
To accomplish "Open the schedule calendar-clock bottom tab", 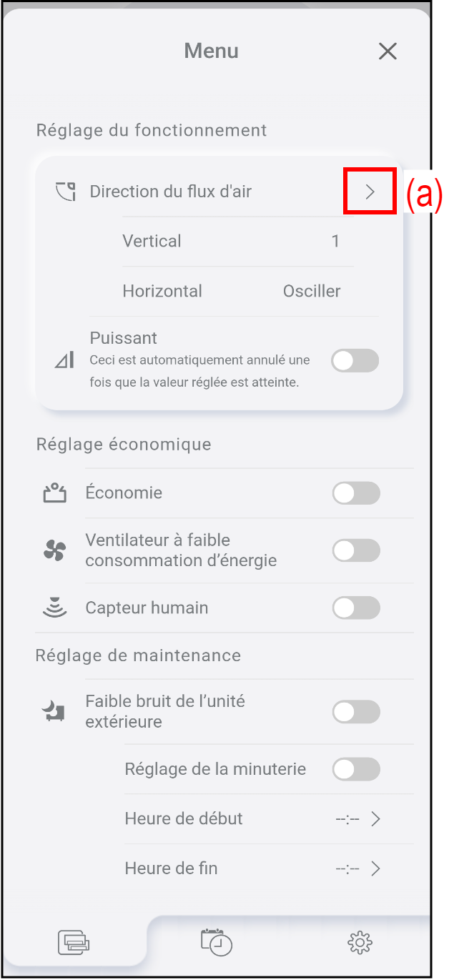I will pos(216,941).
